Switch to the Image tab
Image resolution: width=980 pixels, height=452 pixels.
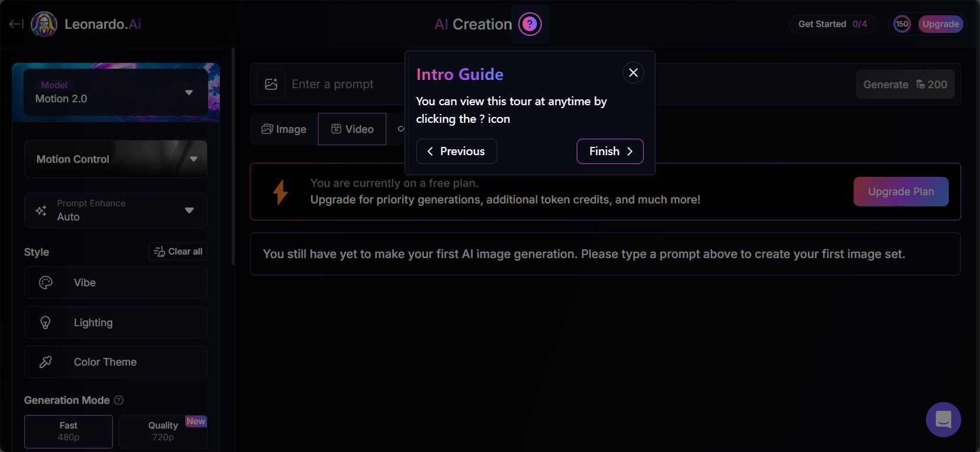(284, 129)
